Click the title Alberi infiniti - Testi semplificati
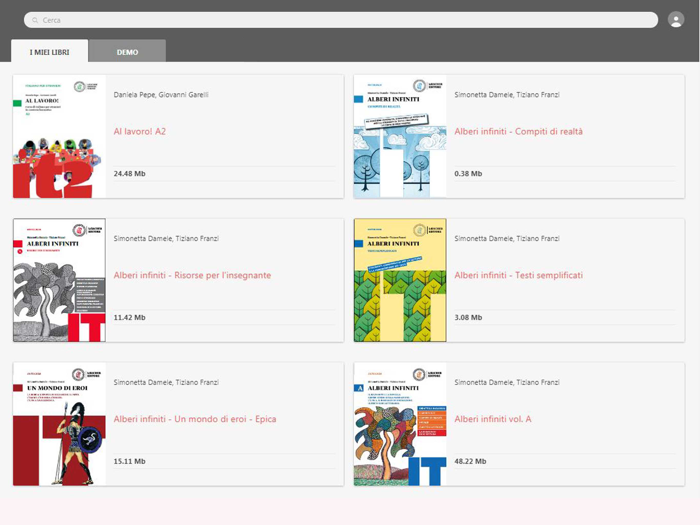The height and width of the screenshot is (525, 700). [x=518, y=275]
